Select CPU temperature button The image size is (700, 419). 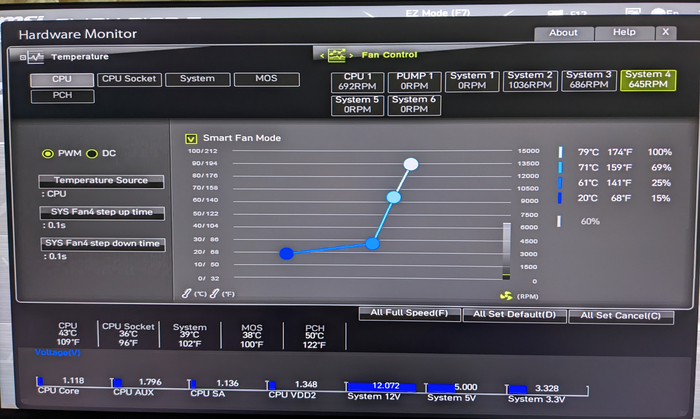tap(62, 79)
